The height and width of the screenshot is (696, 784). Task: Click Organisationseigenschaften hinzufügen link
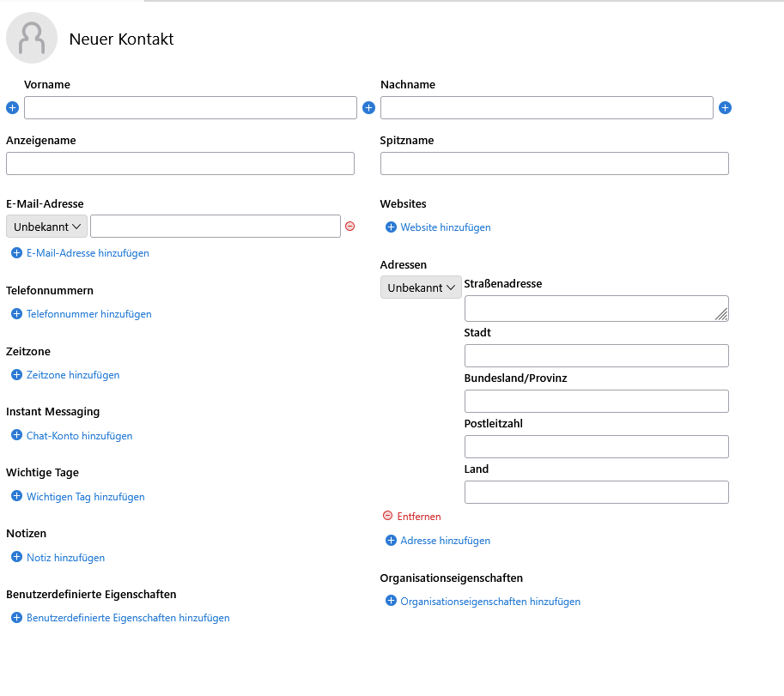pos(490,601)
